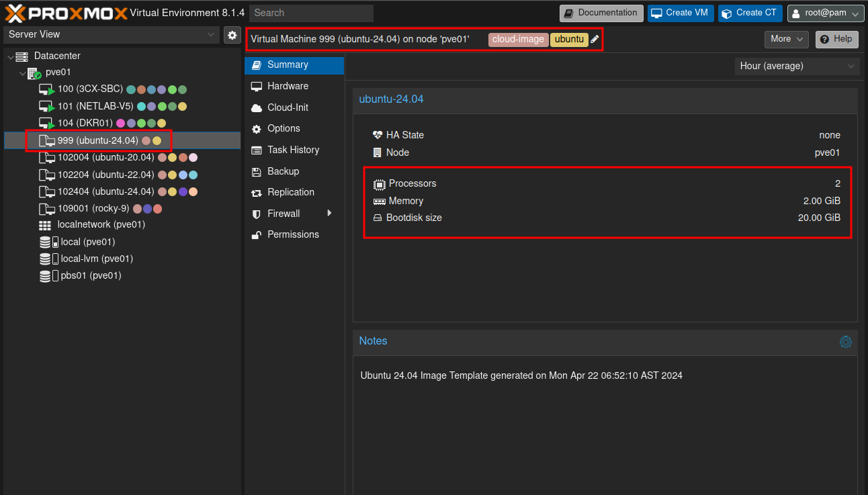Screen dimensions: 868x495
Task: Click running VM icon for 100 (3CX-SBC)
Action: [46, 89]
